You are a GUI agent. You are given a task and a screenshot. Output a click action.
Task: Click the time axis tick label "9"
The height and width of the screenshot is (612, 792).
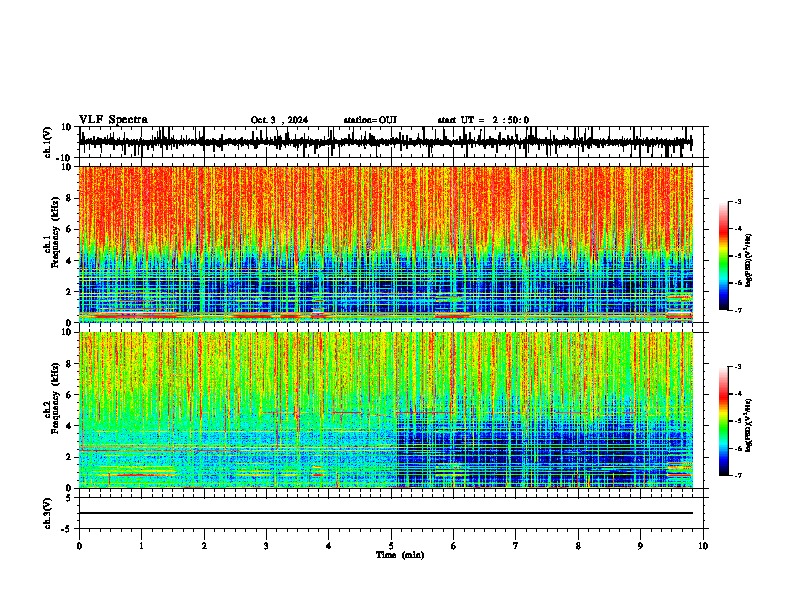640,546
